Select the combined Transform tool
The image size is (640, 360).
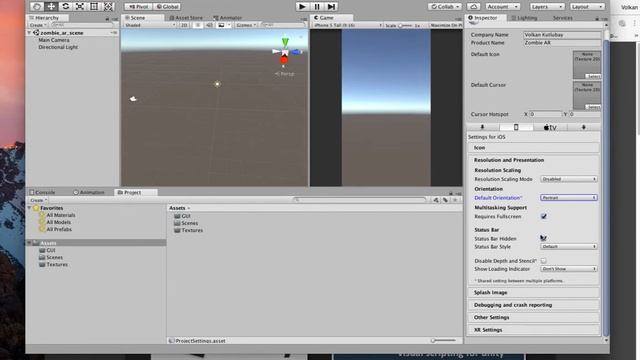[x=108, y=7]
